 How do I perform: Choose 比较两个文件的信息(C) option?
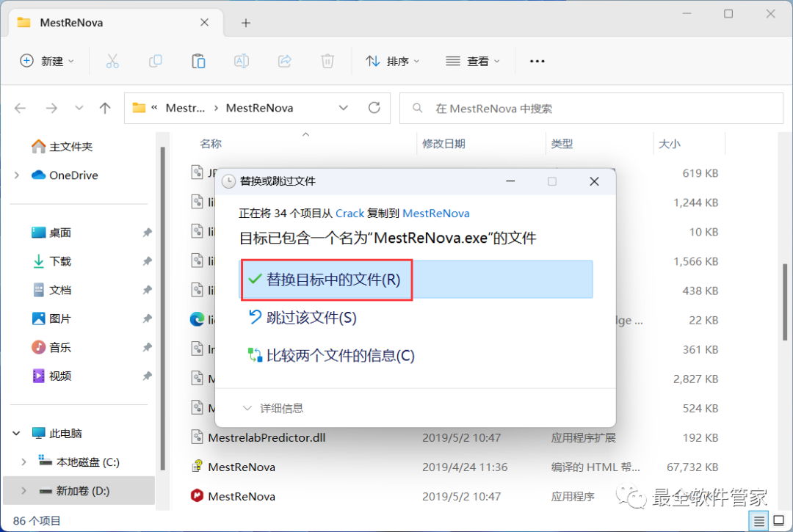(331, 355)
